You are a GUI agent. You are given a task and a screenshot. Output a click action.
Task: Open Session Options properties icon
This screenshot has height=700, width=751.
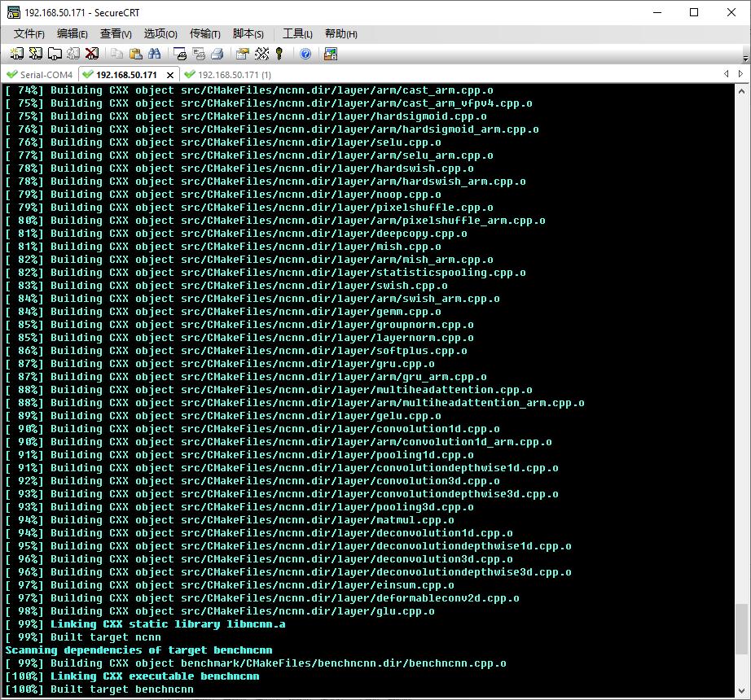pyautogui.click(x=242, y=54)
